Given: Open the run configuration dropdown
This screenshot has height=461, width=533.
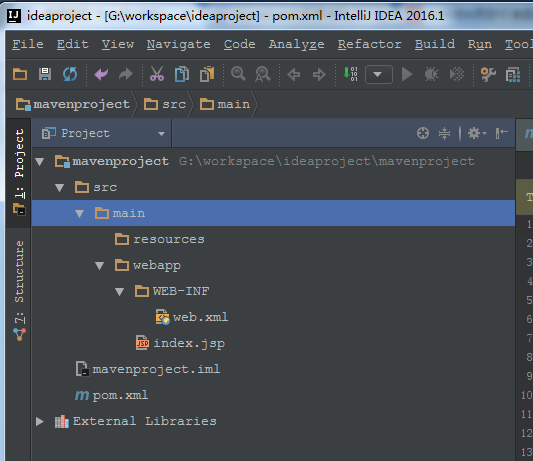Looking at the screenshot, I should click(379, 74).
